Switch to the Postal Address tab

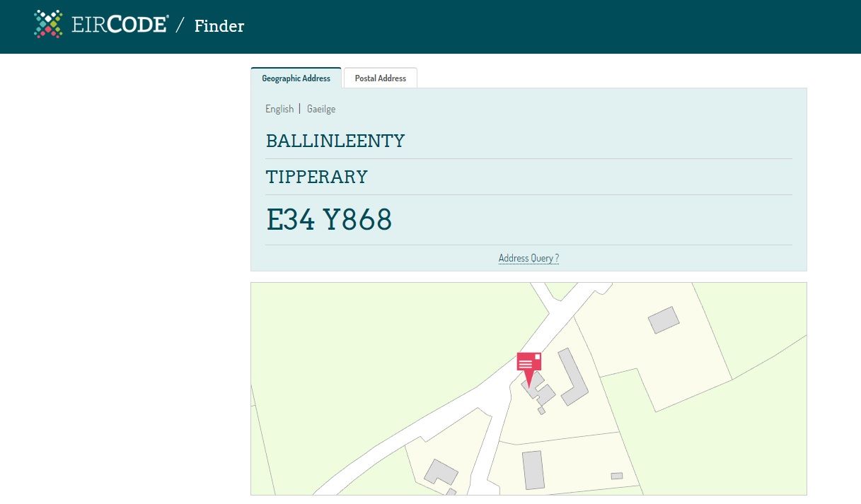(x=381, y=78)
